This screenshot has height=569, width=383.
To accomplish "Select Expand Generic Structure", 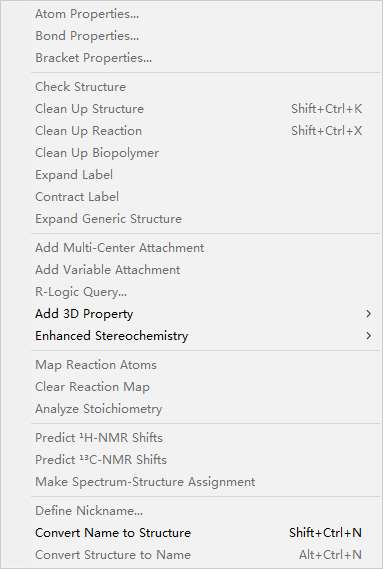I will (205, 219).
